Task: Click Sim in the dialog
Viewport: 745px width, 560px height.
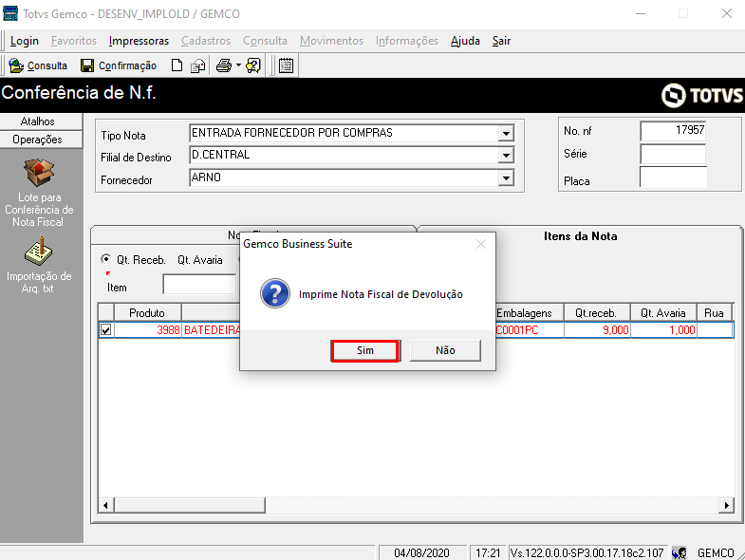Action: coord(364,351)
